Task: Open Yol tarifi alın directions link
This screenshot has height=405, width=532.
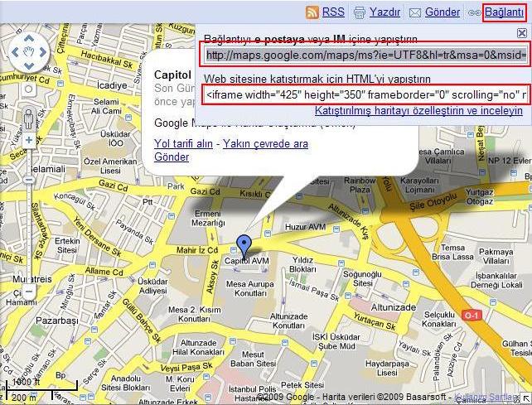Action: point(184,144)
